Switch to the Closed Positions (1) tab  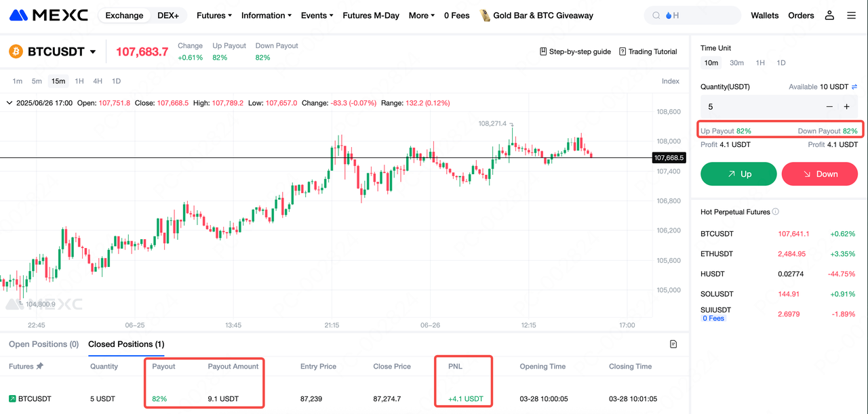pos(126,344)
